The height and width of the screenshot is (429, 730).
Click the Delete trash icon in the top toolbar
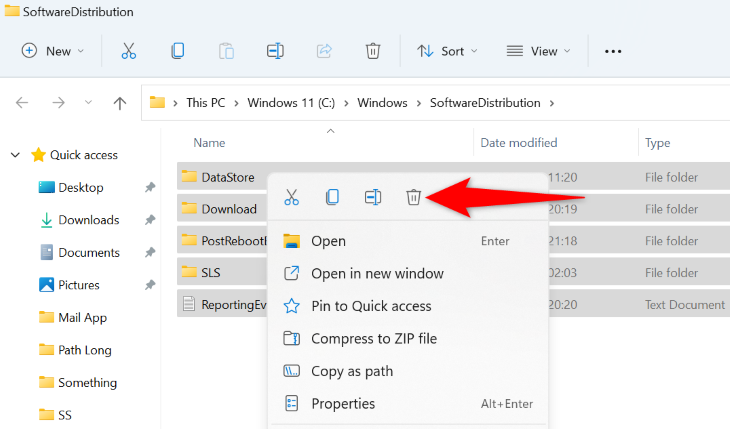(x=373, y=51)
